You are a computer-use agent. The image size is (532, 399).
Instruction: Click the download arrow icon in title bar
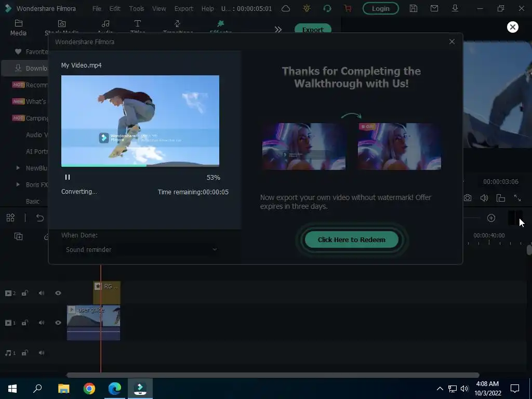click(x=455, y=8)
